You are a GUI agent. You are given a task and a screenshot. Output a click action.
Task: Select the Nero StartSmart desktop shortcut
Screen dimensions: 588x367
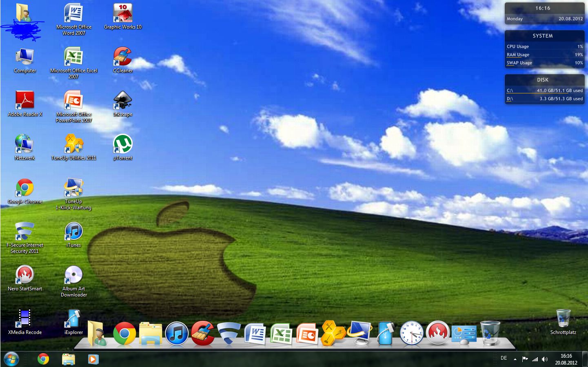tap(25, 279)
